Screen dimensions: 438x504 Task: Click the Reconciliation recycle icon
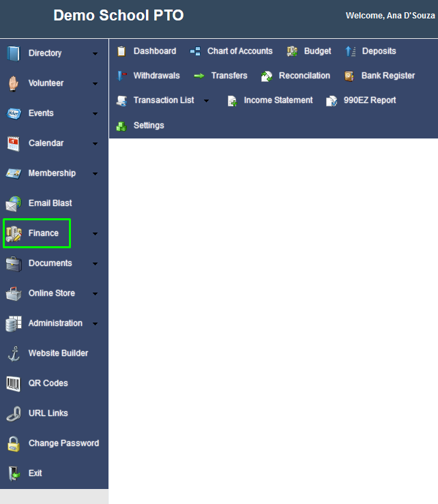[267, 76]
